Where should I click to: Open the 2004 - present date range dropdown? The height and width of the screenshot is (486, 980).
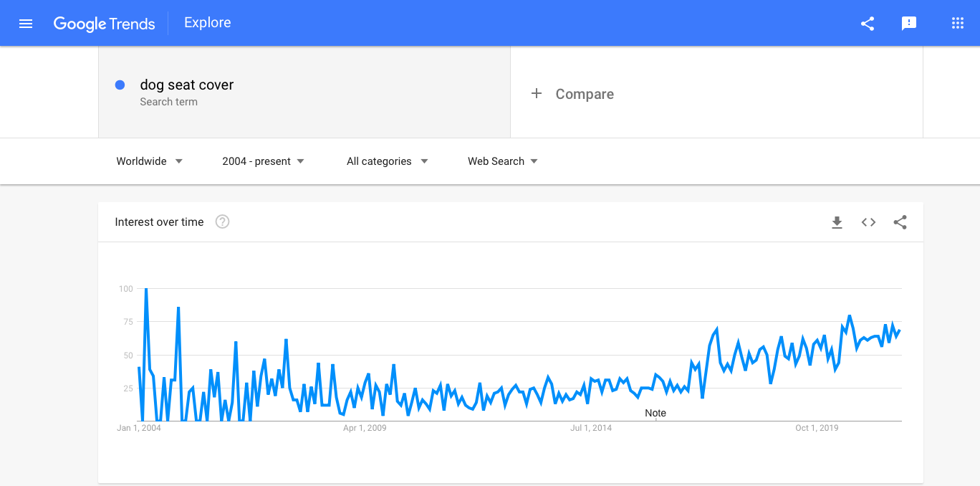[262, 161]
